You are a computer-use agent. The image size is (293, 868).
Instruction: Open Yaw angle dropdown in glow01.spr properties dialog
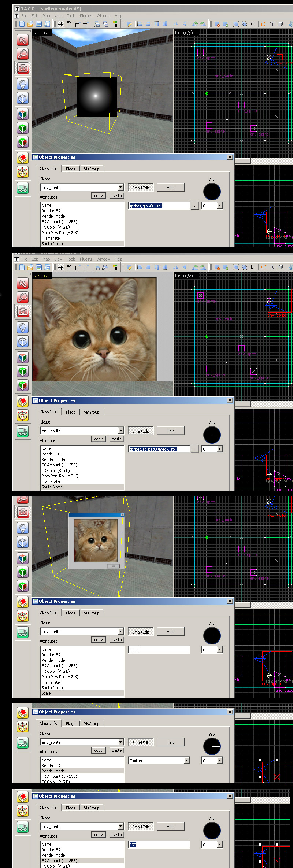point(219,206)
